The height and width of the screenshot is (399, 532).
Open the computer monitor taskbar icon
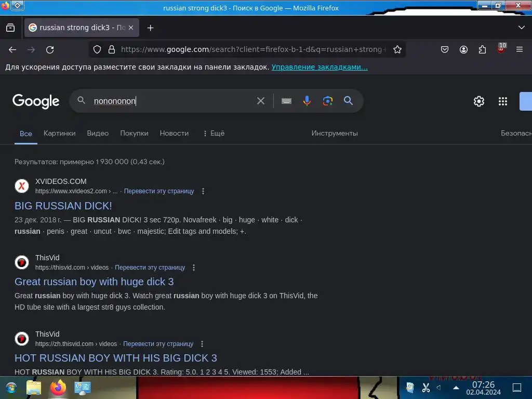point(83,388)
